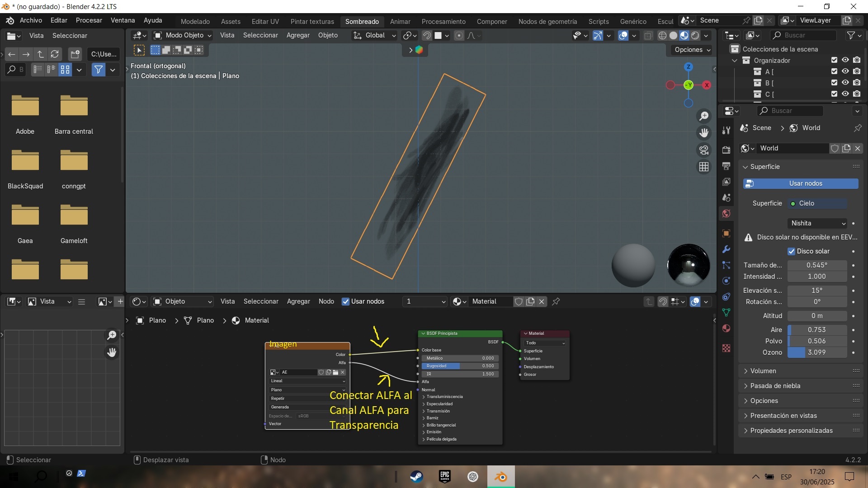Disable render camera for collection B
This screenshot has width=868, height=488.
857,83
